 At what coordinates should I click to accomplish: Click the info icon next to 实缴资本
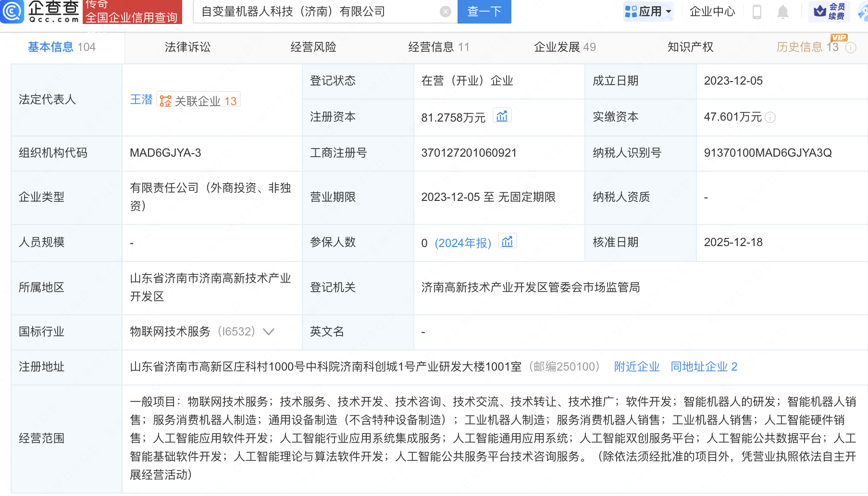[x=772, y=117]
